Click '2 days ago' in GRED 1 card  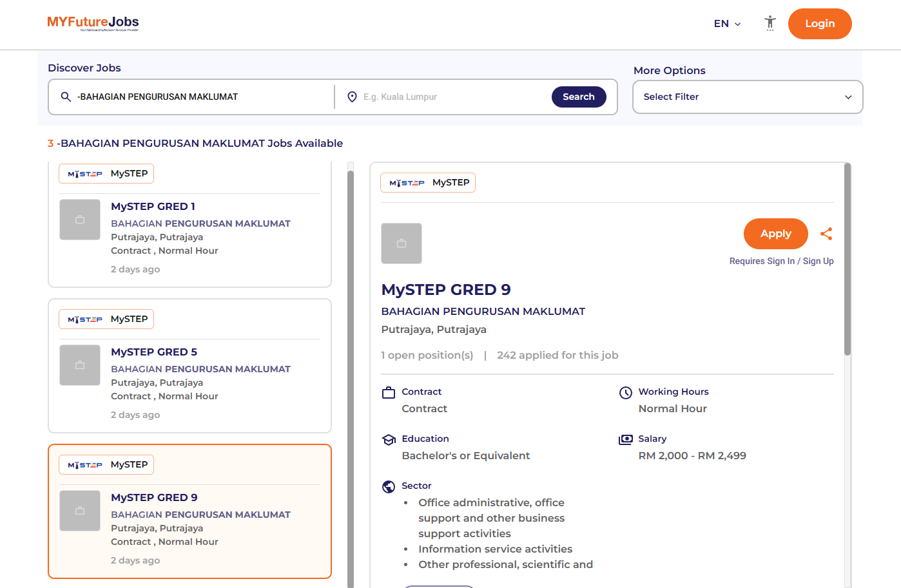pos(135,269)
